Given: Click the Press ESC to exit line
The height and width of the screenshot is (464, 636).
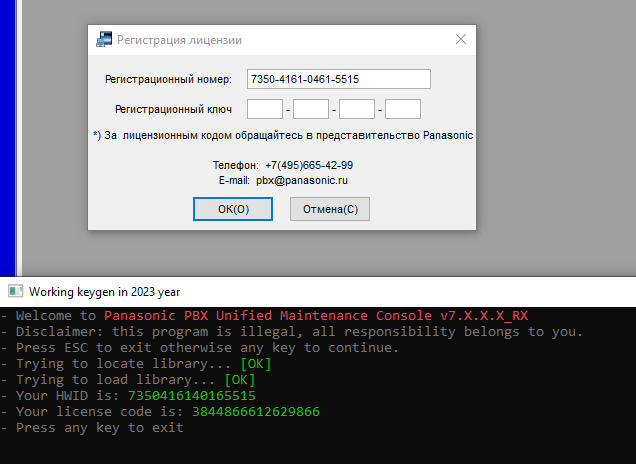Looking at the screenshot, I should tap(200, 348).
